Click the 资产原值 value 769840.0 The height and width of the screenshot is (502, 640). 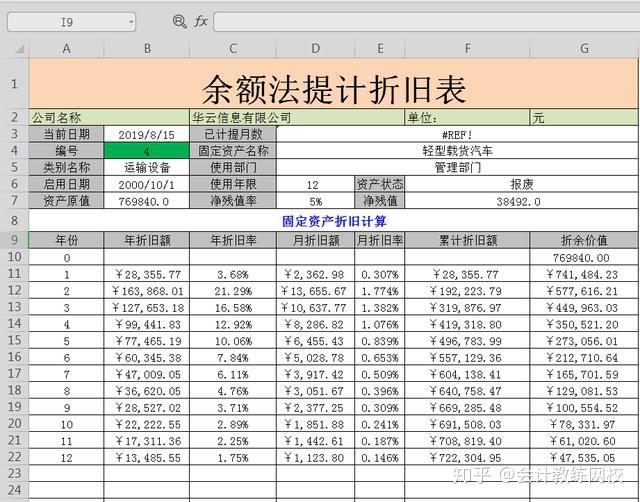[x=147, y=201]
